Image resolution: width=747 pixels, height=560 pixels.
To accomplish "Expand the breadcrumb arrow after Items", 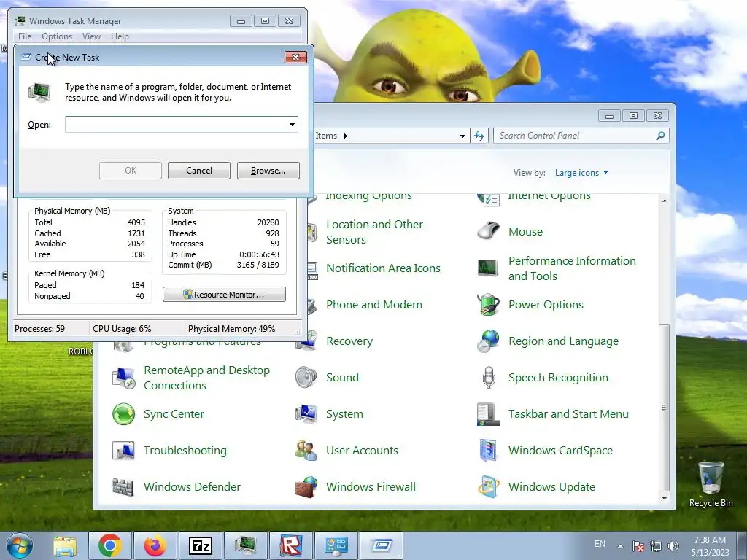I will tap(345, 136).
